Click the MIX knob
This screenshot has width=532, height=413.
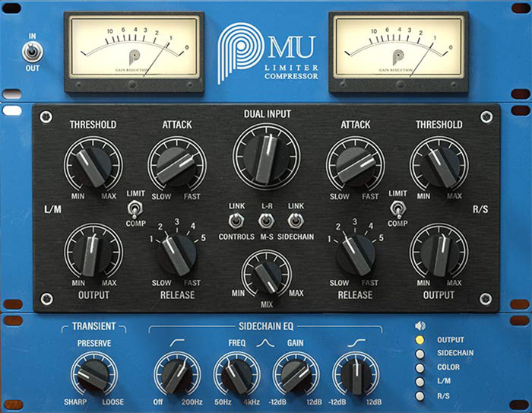coord(266,275)
